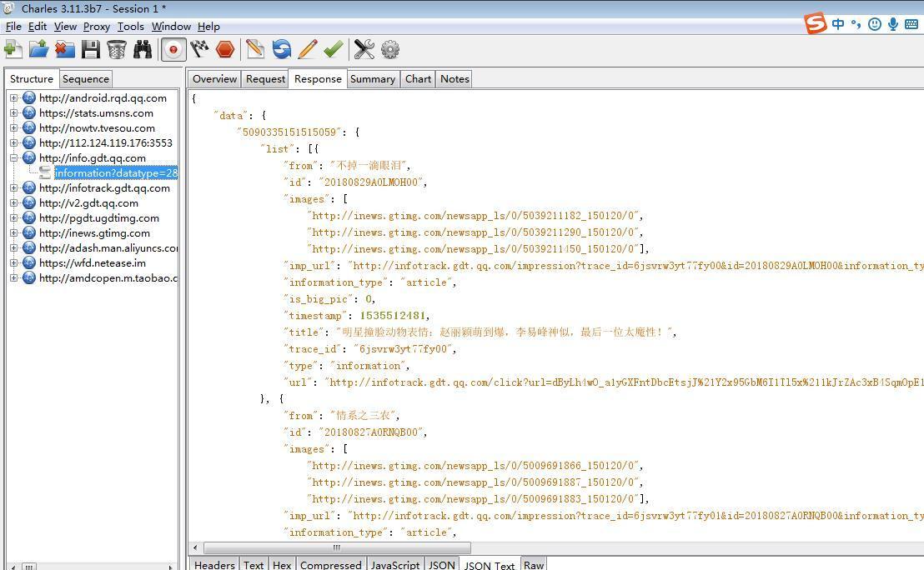924x570 pixels.
Task: Open the View menu
Action: 65,27
